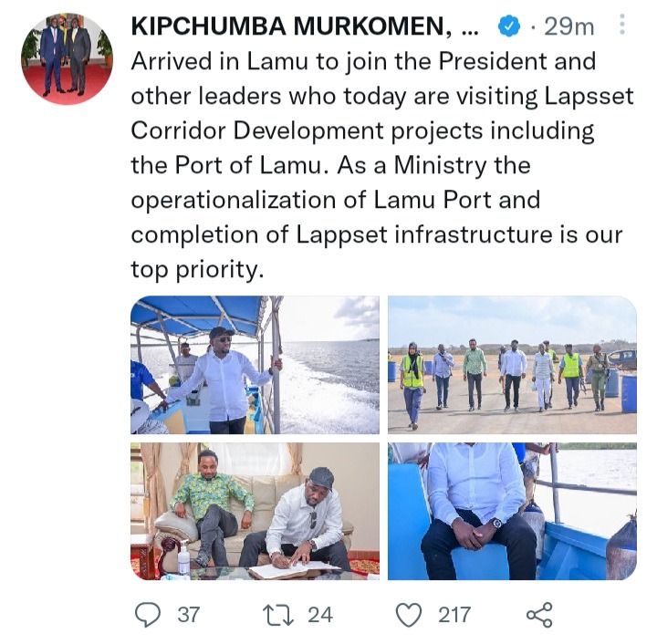View photo of man signing visitors book

[255, 511]
